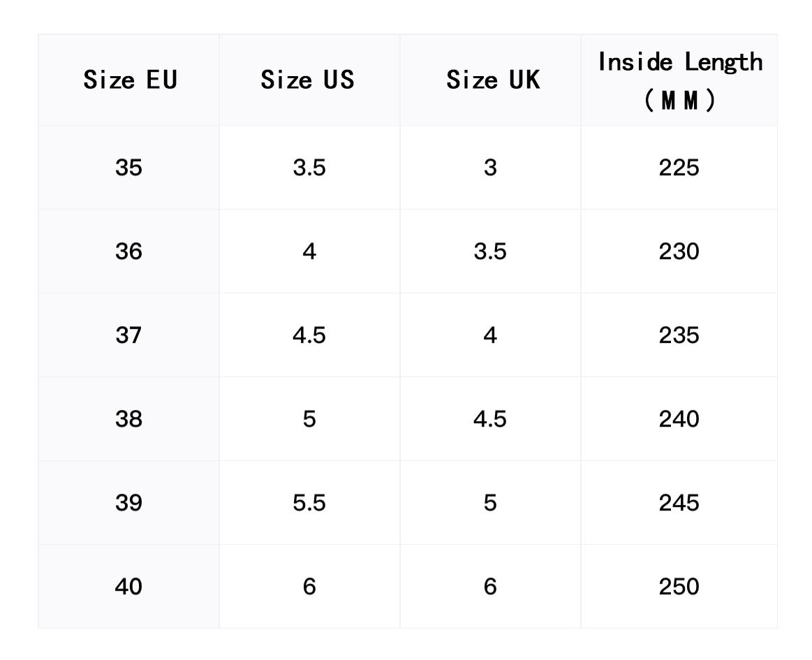Choose the 240 inside length cell
The width and height of the screenshot is (812, 660).
679,420
